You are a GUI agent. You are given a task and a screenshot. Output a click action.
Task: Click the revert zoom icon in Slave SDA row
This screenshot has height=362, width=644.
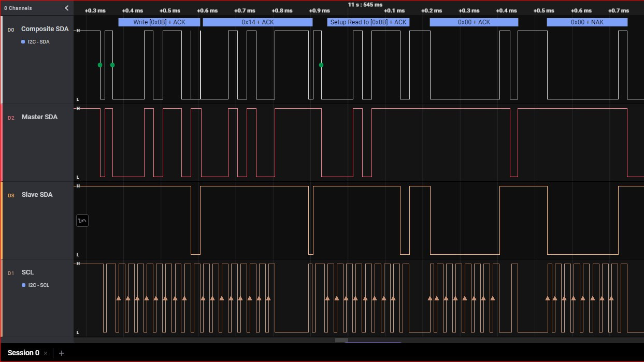[x=82, y=221]
